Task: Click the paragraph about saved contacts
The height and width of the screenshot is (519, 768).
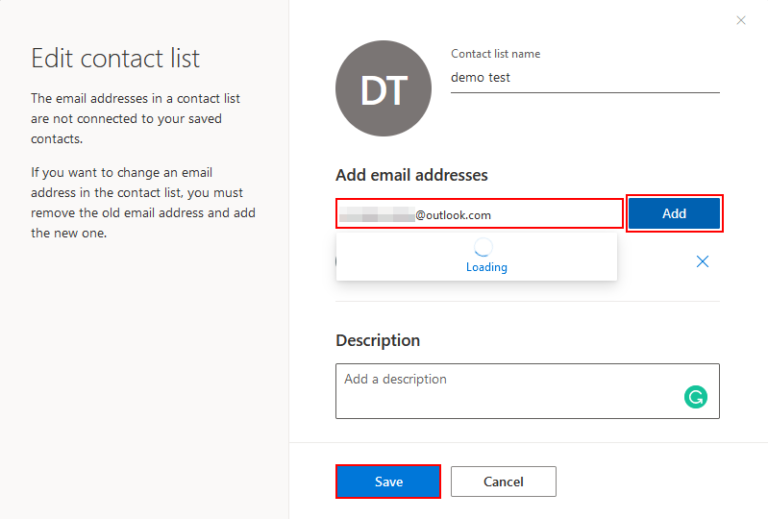Action: [x=135, y=118]
